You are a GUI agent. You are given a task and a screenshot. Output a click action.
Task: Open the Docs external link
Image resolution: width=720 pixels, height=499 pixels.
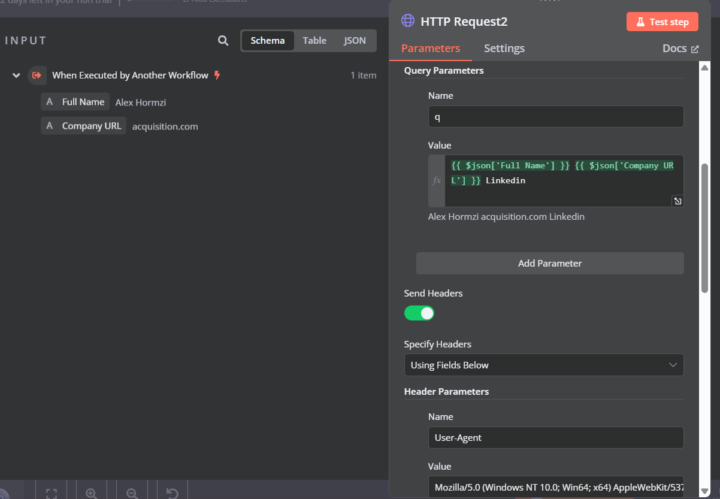coord(680,48)
